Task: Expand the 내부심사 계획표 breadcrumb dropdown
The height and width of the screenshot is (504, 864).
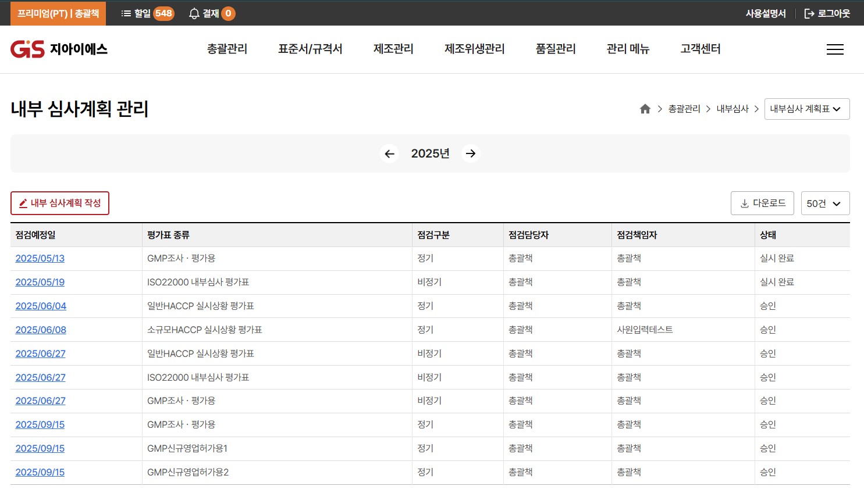Action: pyautogui.click(x=807, y=109)
